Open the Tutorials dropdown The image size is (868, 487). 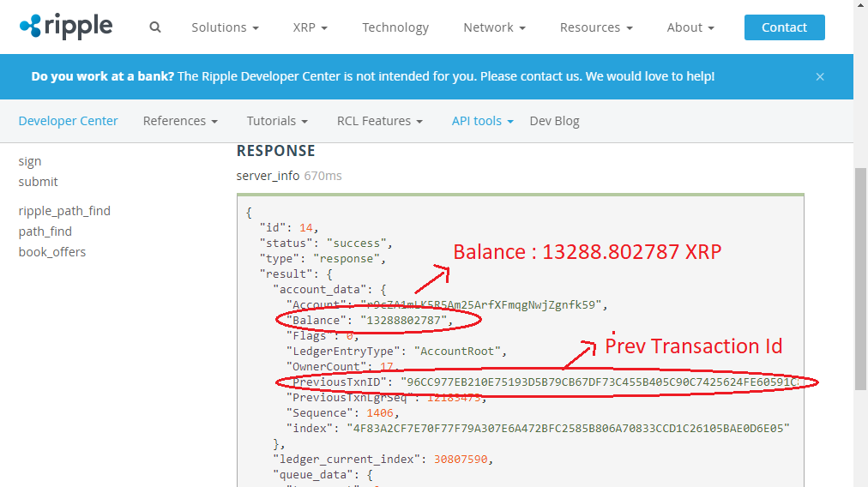click(277, 121)
